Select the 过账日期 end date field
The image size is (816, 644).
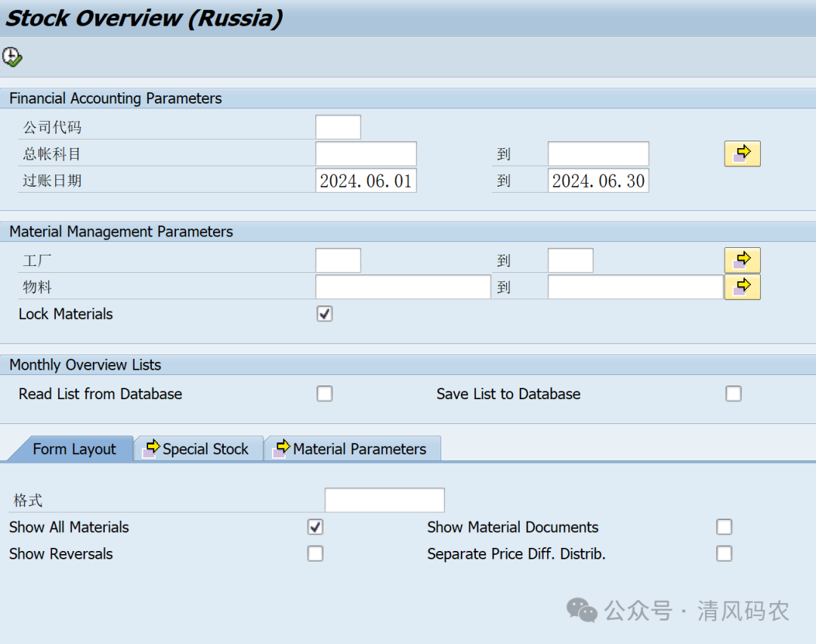tap(598, 181)
